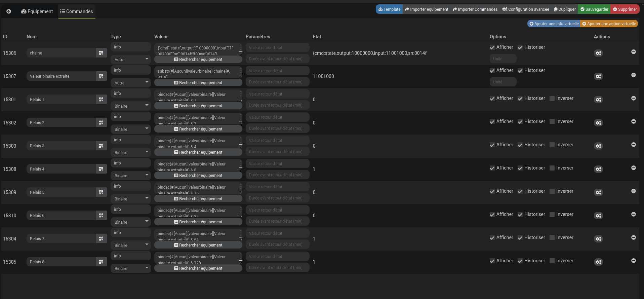Screen dimensions: 644x299
Task: Click the gears icon for Relais 4
Action: (598, 169)
